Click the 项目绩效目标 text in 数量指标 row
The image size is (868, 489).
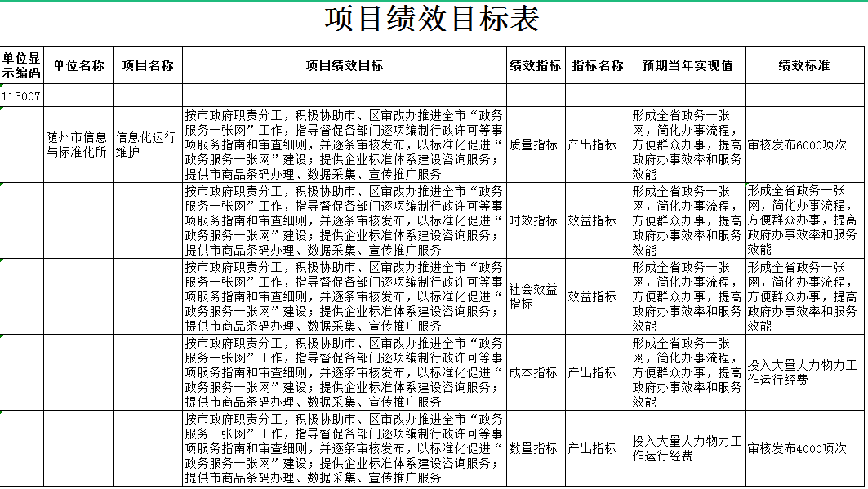(x=345, y=448)
